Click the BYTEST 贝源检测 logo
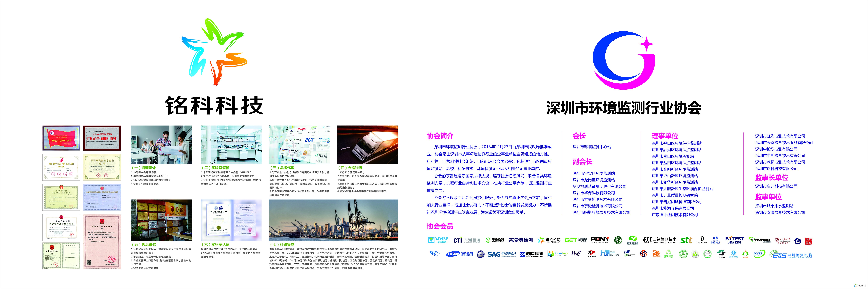868x289 pixels. [x=735, y=240]
